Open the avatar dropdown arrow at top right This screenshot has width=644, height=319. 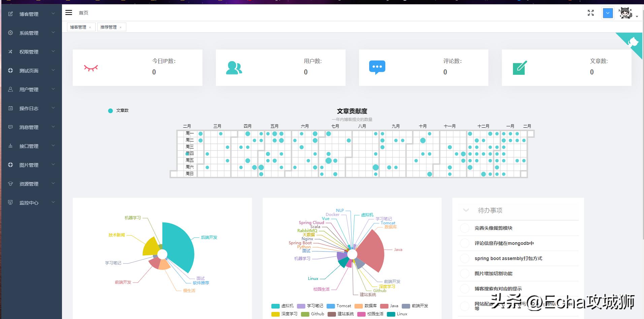tap(637, 16)
